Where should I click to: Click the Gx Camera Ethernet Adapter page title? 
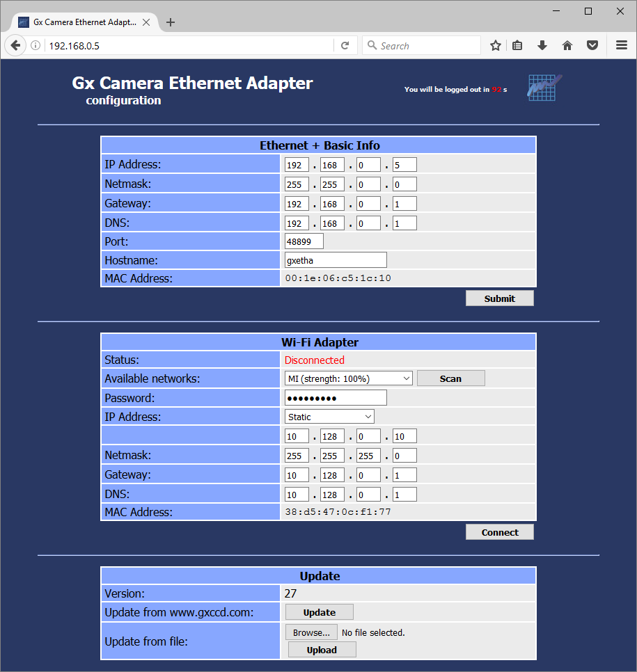(192, 83)
